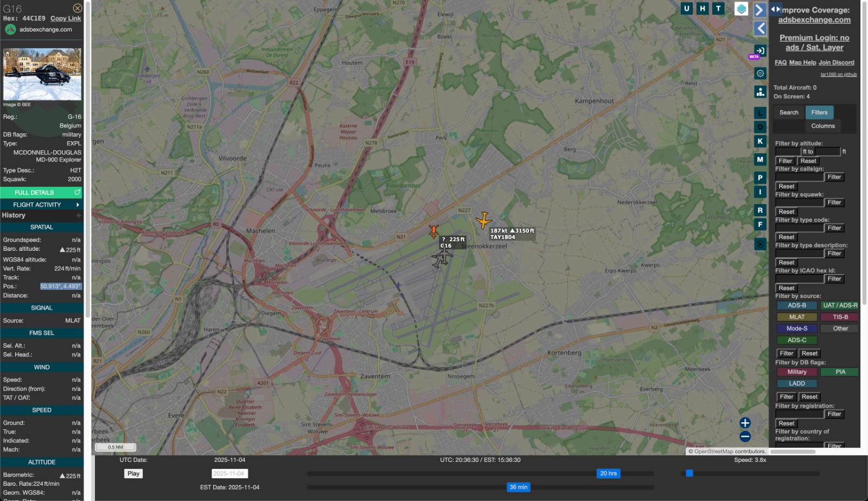Zoom in with the plus icon
The image size is (868, 501).
point(745,423)
